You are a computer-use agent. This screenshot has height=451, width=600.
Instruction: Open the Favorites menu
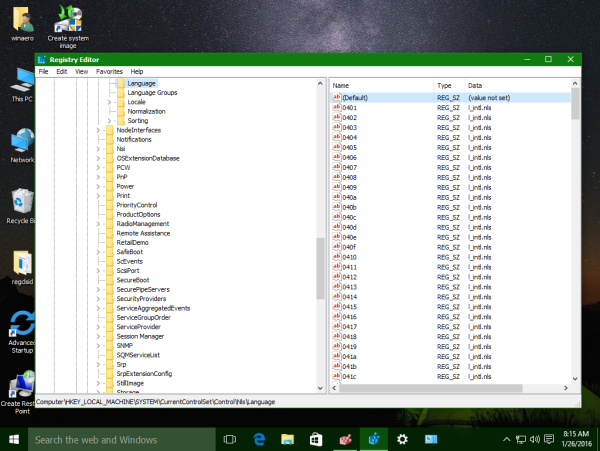[109, 72]
